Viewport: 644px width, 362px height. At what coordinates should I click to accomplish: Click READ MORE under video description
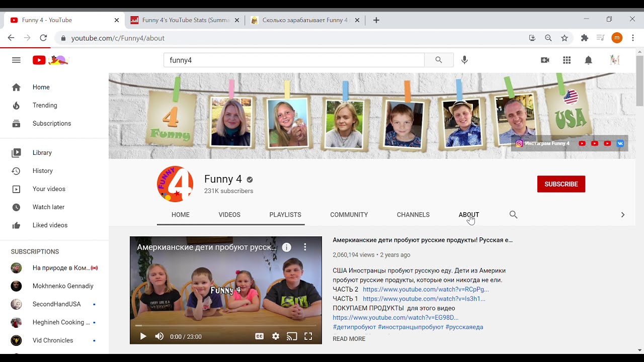coord(349,339)
